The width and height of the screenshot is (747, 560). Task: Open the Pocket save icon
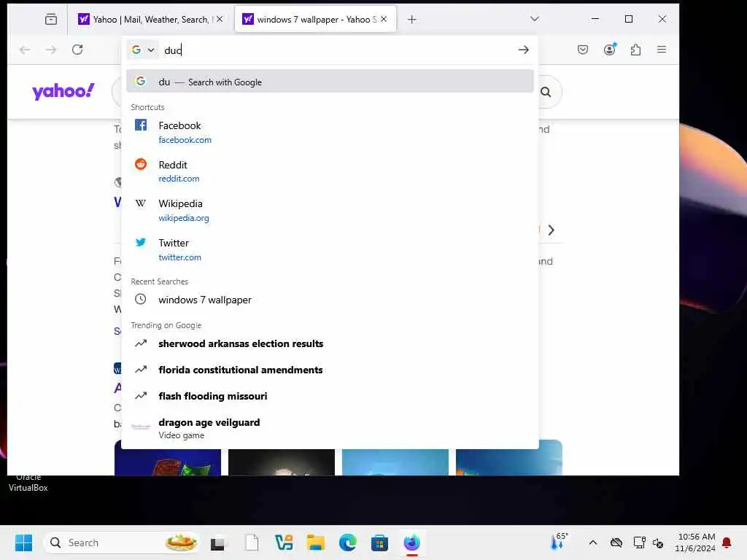tap(583, 50)
